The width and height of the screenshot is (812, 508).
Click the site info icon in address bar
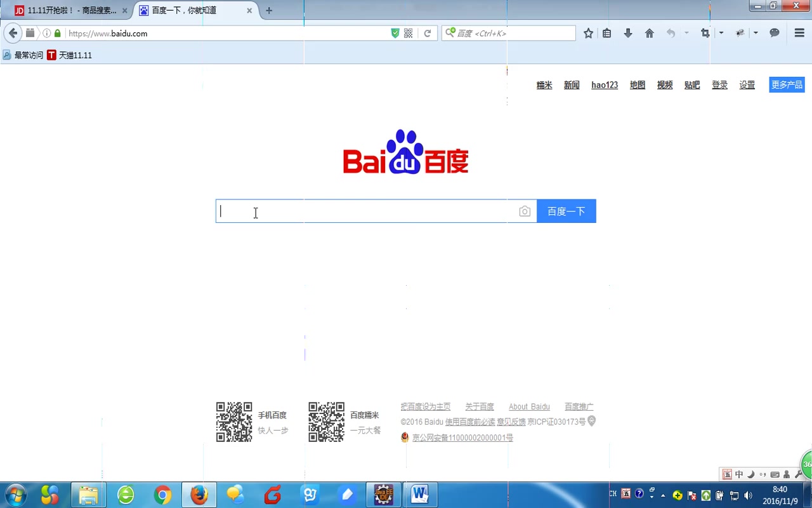pos(46,34)
